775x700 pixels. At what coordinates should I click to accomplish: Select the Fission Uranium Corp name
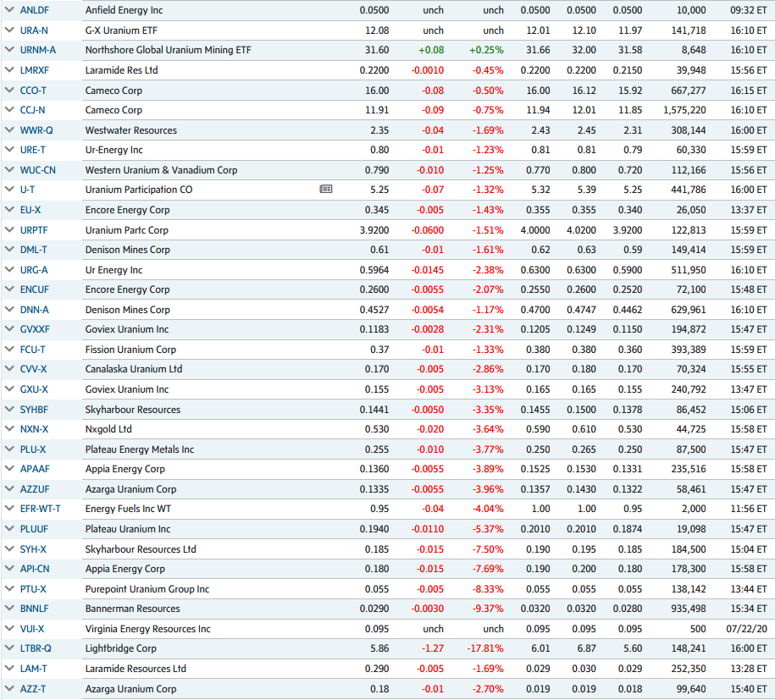tap(130, 350)
